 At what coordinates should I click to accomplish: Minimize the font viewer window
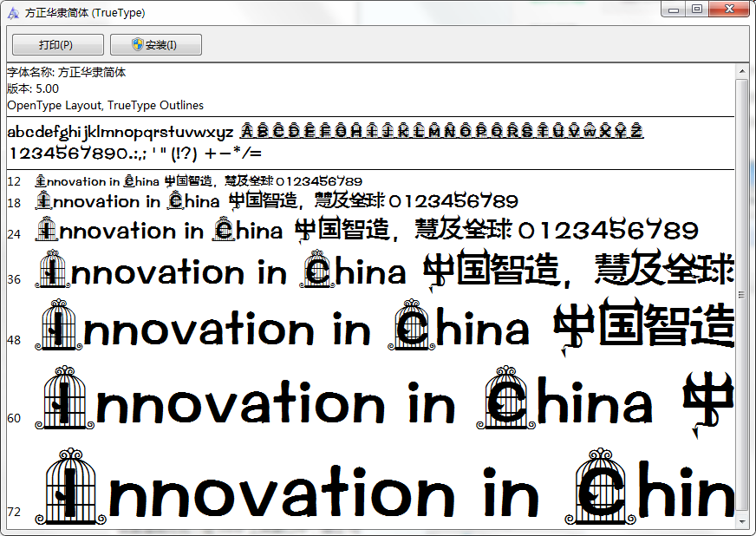(x=674, y=10)
